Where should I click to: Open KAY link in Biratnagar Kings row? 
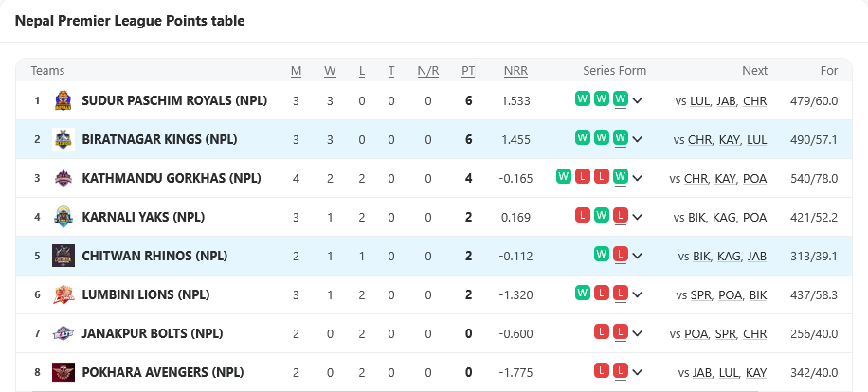click(x=727, y=140)
